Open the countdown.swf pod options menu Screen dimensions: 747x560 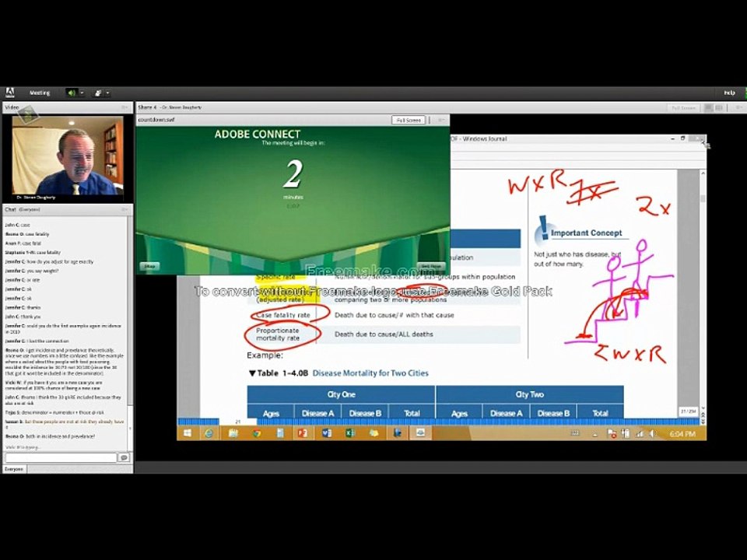pyautogui.click(x=440, y=120)
